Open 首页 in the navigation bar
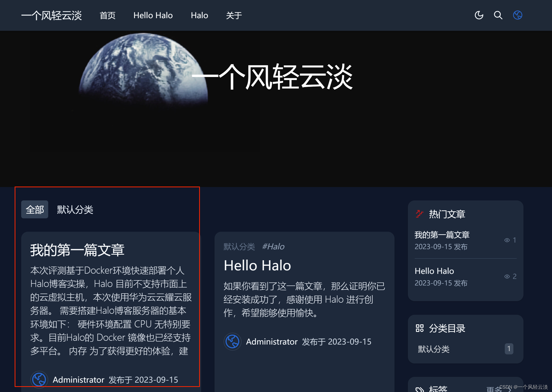This screenshot has height=392, width=552. pos(108,15)
